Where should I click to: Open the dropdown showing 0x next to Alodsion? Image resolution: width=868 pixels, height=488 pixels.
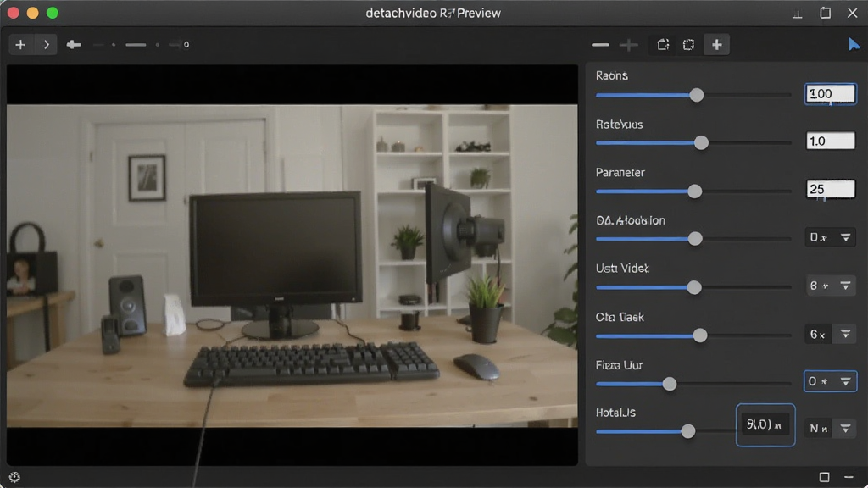(830, 237)
